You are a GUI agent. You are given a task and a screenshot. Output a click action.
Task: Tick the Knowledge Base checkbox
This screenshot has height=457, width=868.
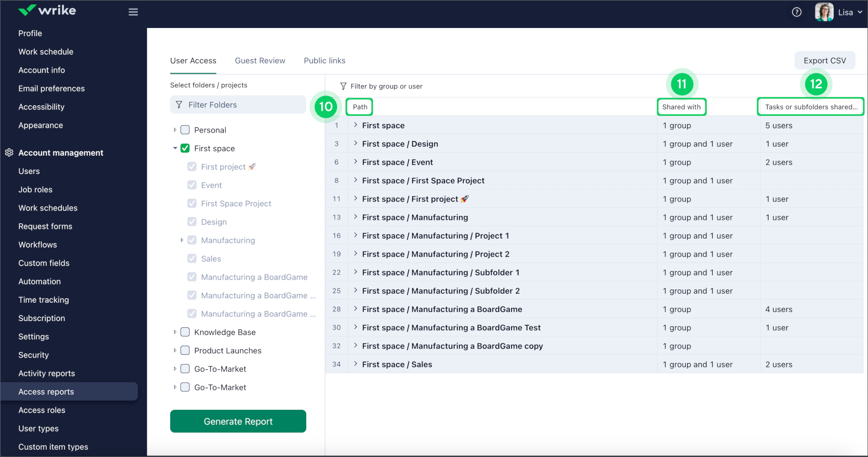pyautogui.click(x=185, y=332)
